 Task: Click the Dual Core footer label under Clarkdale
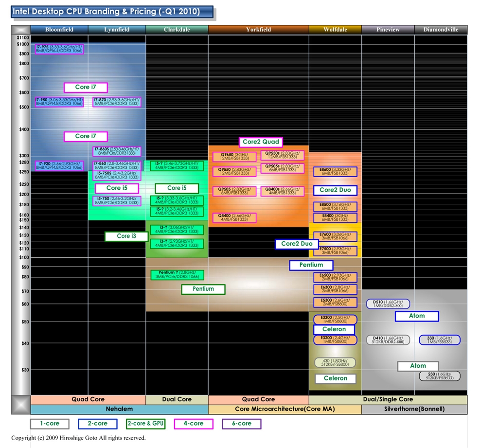(x=177, y=400)
